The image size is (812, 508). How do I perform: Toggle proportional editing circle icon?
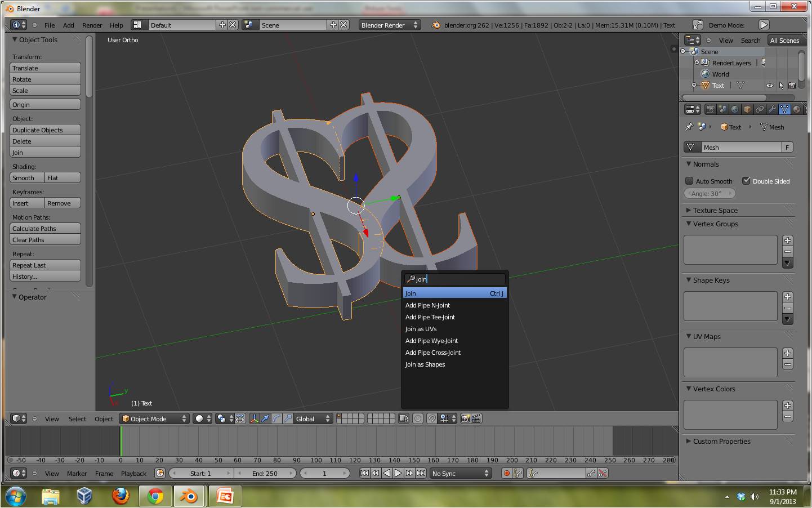(418, 418)
